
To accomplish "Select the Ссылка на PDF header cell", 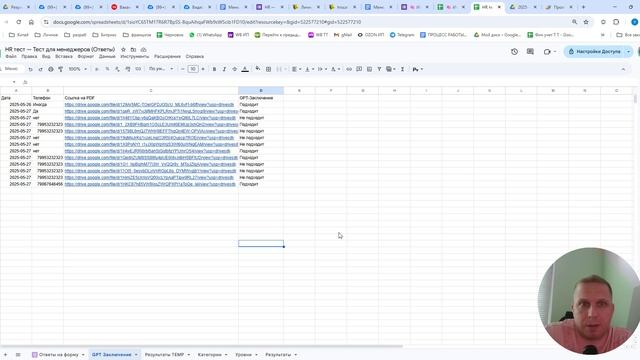I will click(151, 98).
